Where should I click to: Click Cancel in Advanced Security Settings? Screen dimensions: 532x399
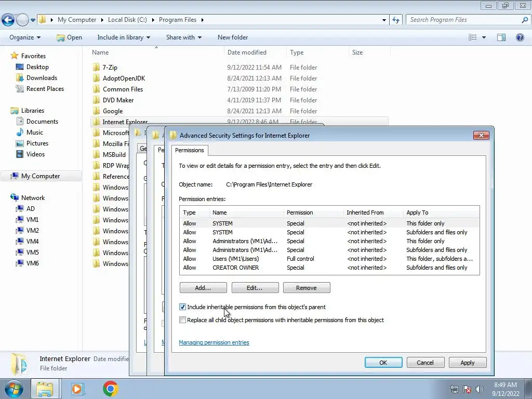point(425,363)
